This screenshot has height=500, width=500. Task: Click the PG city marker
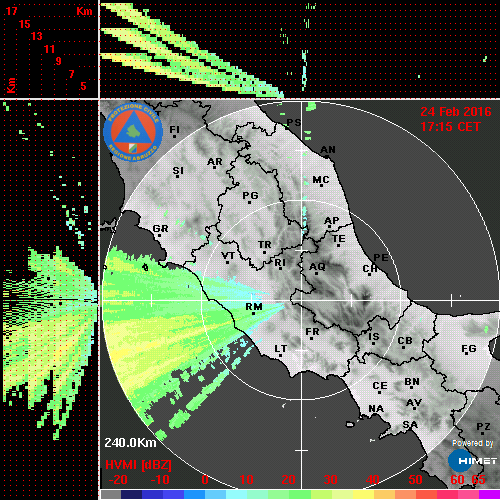pos(249,202)
